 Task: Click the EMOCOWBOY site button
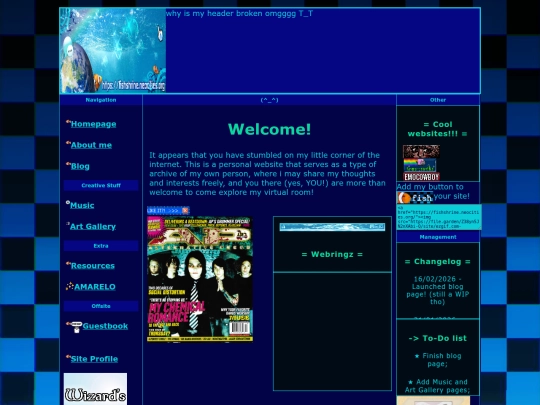(x=422, y=177)
